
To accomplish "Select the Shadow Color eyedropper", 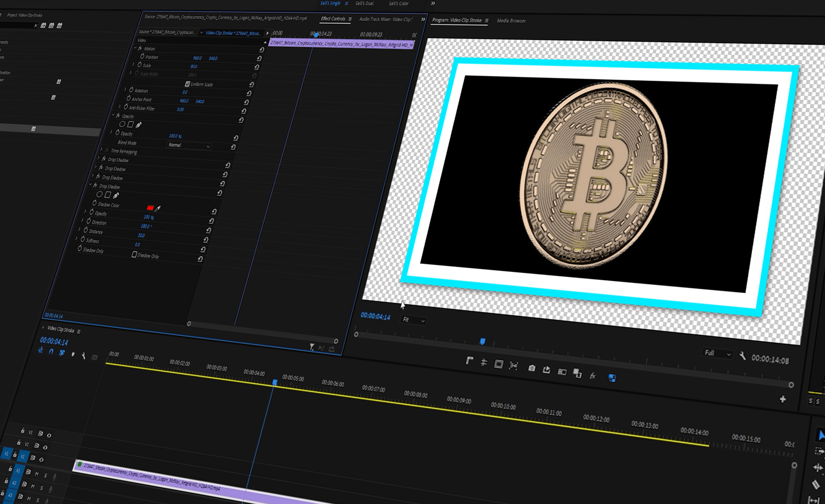I will [158, 209].
